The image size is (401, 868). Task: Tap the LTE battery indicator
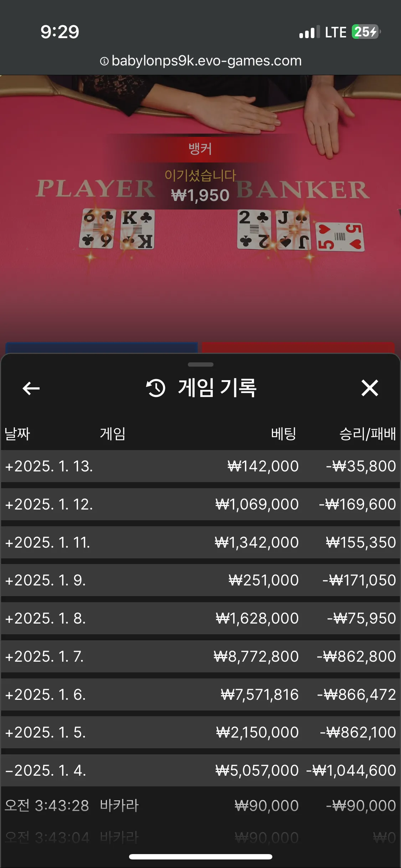coord(366,32)
